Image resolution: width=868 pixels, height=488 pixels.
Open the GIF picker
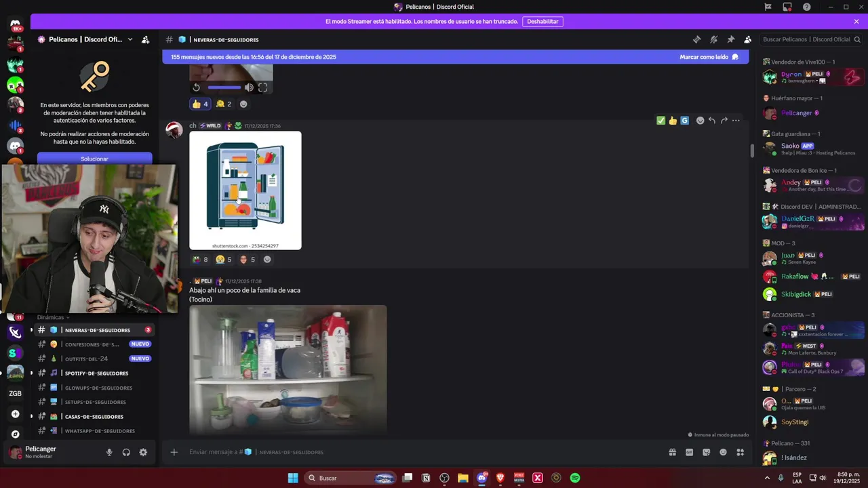[x=690, y=452]
